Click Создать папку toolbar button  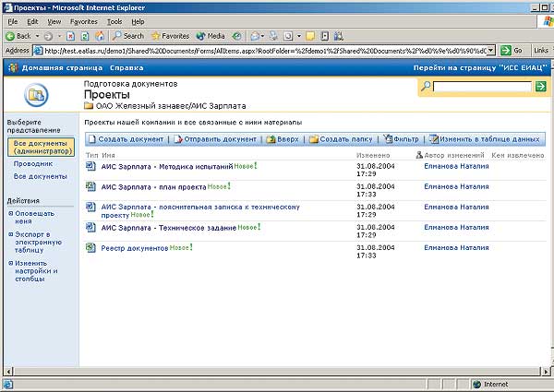pyautogui.click(x=341, y=139)
